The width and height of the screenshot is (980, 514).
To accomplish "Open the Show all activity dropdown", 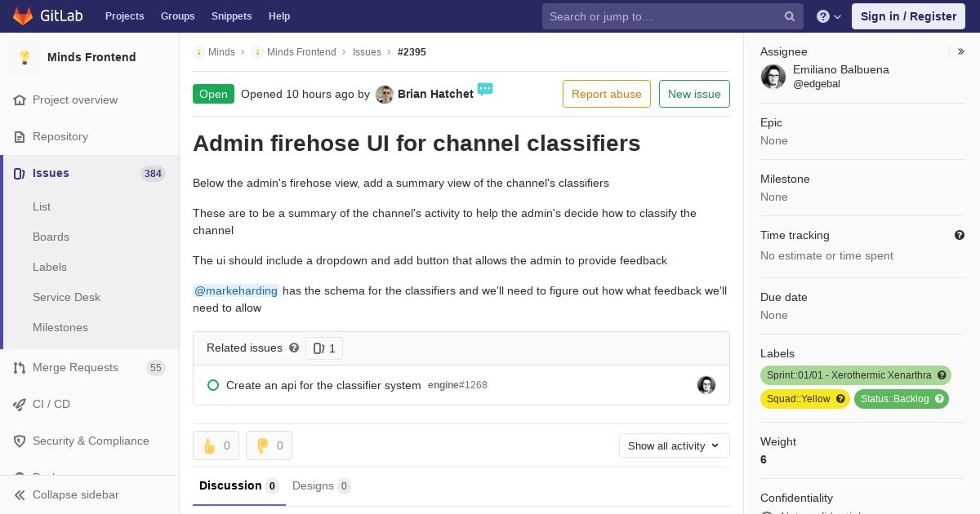I will pyautogui.click(x=674, y=445).
